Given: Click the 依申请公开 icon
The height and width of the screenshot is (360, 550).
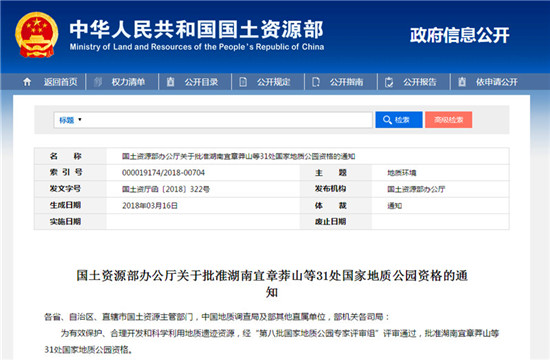Looking at the screenshot, I should (462, 82).
